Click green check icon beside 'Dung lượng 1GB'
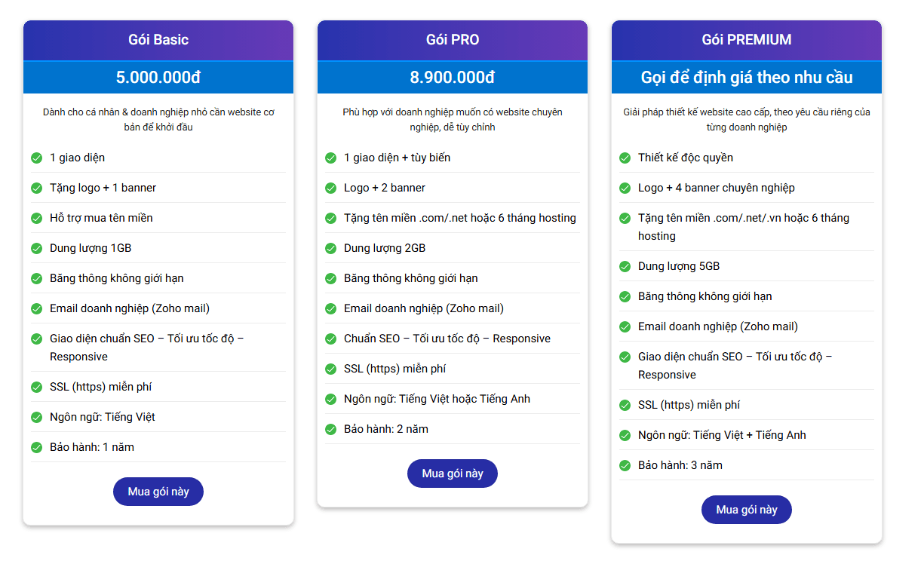 point(36,248)
